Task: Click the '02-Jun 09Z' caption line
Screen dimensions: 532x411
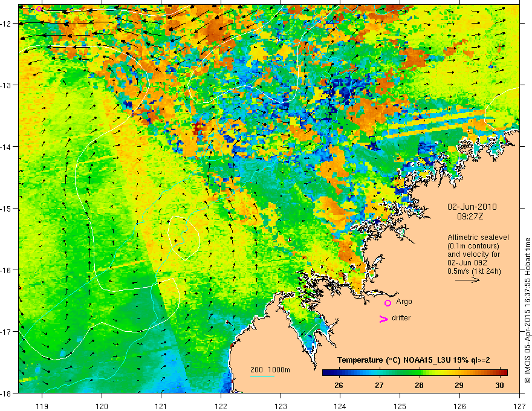Action: 467,263
